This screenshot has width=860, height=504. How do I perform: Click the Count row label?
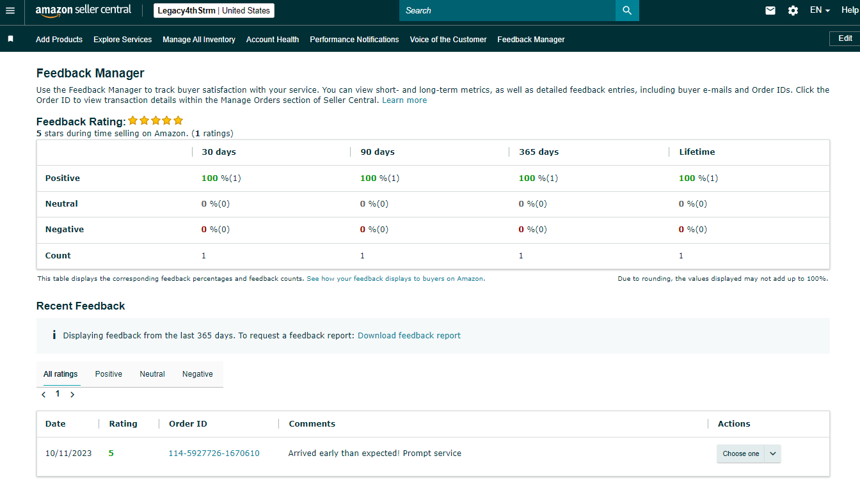click(x=58, y=256)
